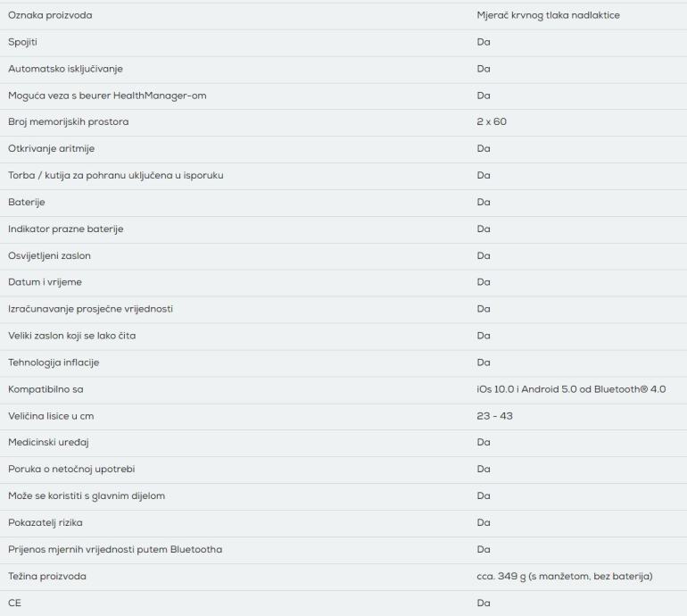Click the "Tehnologija inflacije" label

[54, 362]
